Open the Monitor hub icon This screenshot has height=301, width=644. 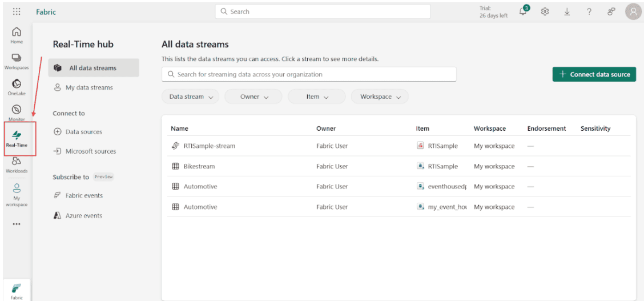17,112
